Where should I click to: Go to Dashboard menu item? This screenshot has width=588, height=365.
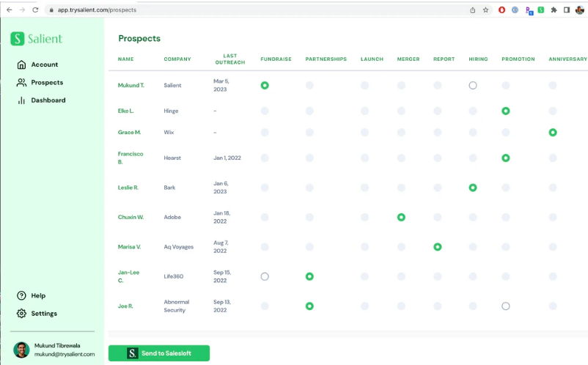pos(48,100)
